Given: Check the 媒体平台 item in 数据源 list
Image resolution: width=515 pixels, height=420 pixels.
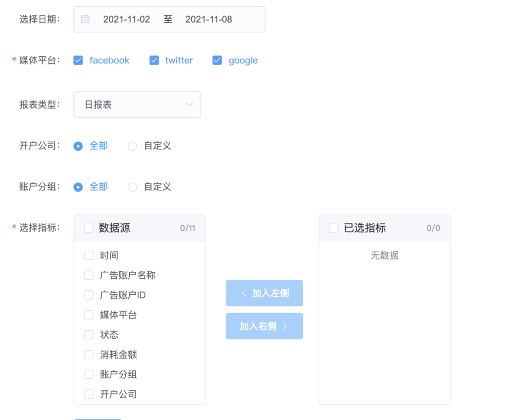Looking at the screenshot, I should [x=89, y=314].
